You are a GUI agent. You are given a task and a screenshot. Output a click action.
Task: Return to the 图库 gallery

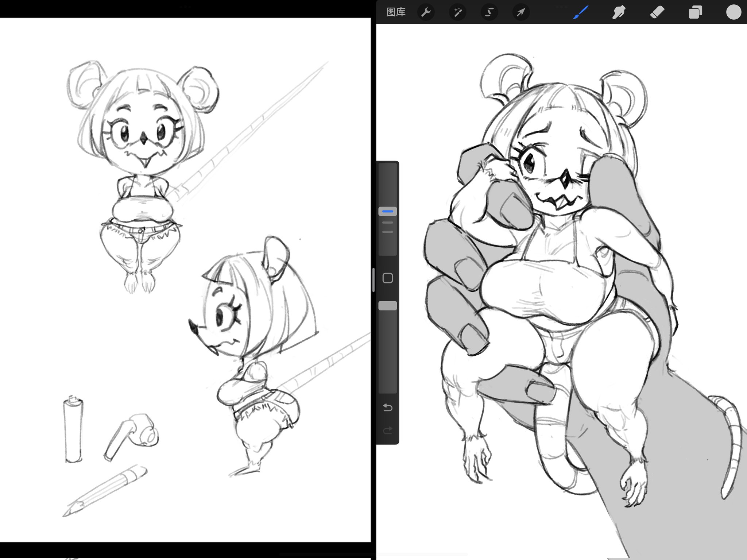396,12
